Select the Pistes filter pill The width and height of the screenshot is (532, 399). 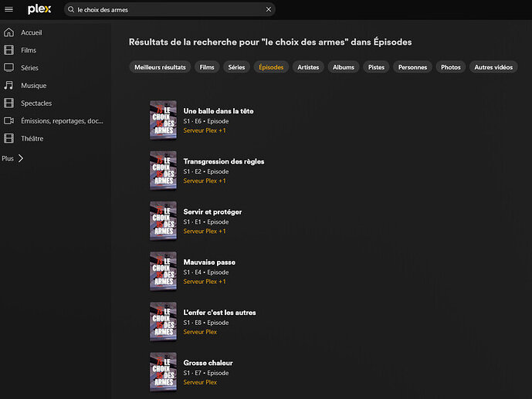[376, 67]
